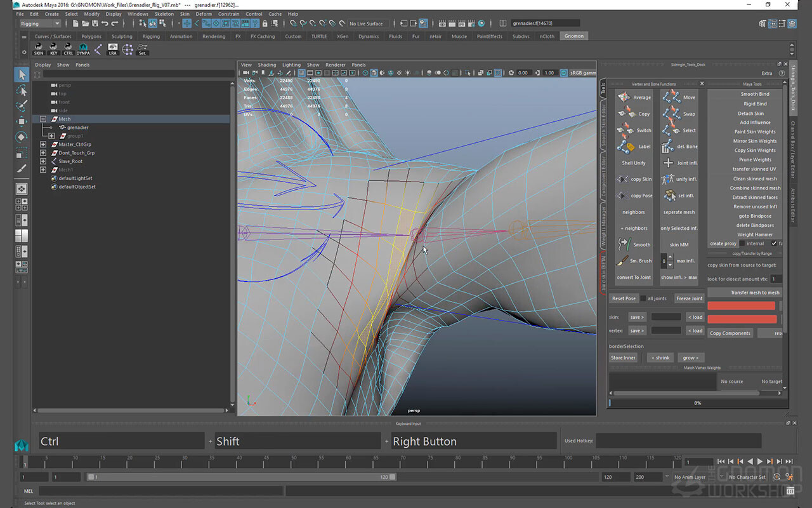Screen dimensions: 812x508
Task: Click the Joint infl. plus icon
Action: click(x=668, y=163)
